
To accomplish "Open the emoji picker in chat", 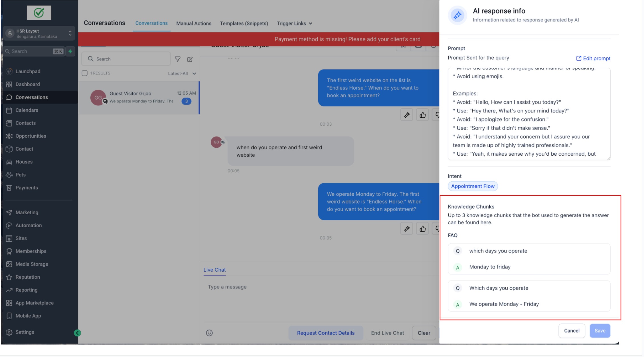I will click(209, 333).
